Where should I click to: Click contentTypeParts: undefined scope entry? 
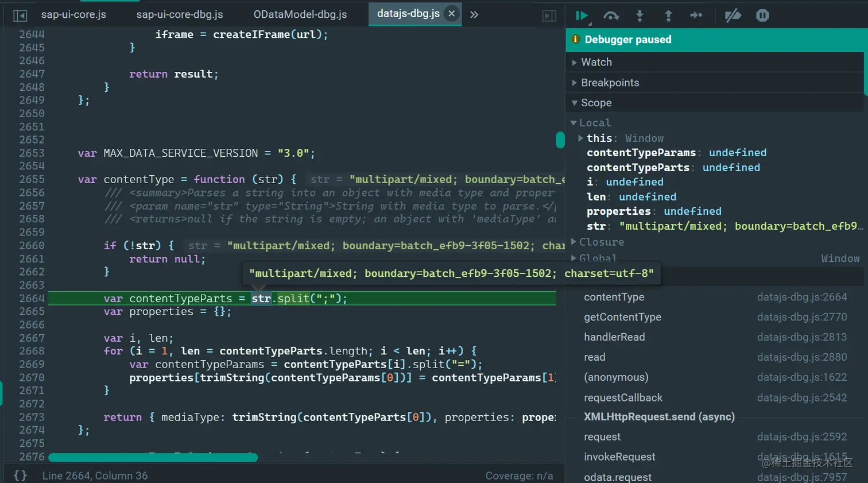point(673,168)
